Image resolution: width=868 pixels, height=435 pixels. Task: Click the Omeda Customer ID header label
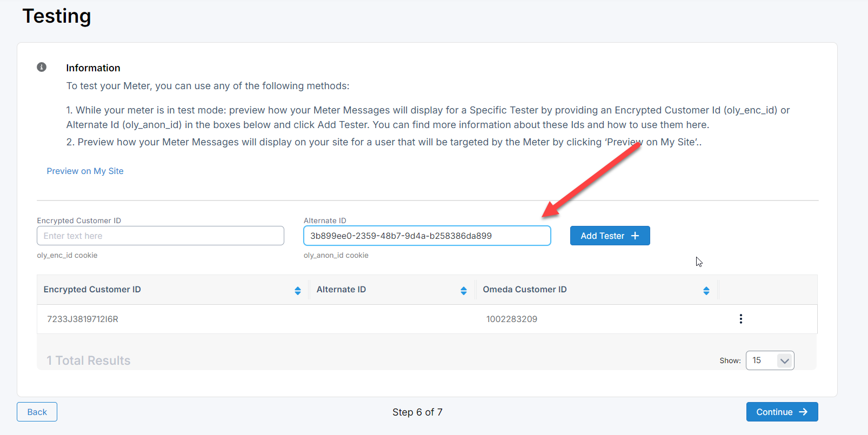[524, 290]
